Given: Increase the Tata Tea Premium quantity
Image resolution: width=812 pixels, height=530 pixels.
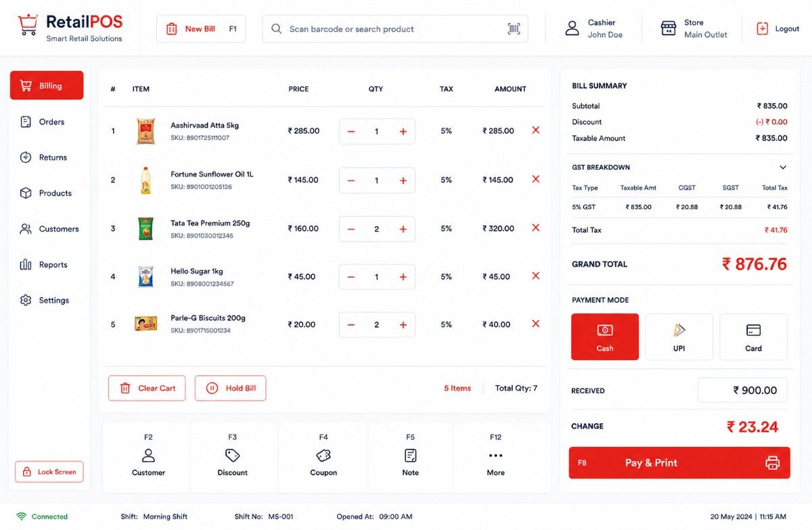Looking at the screenshot, I should [x=403, y=229].
